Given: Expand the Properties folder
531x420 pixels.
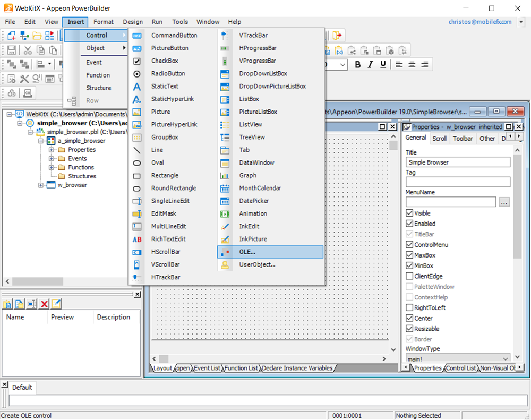Looking at the screenshot, I should (x=51, y=149).
